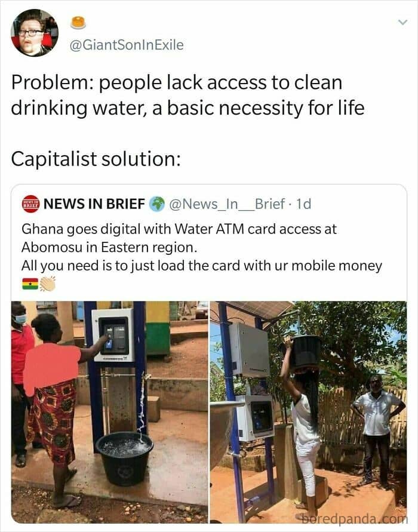Click the water ATM card reader panel
Screen dimensions: 418x532
[x=113, y=335]
